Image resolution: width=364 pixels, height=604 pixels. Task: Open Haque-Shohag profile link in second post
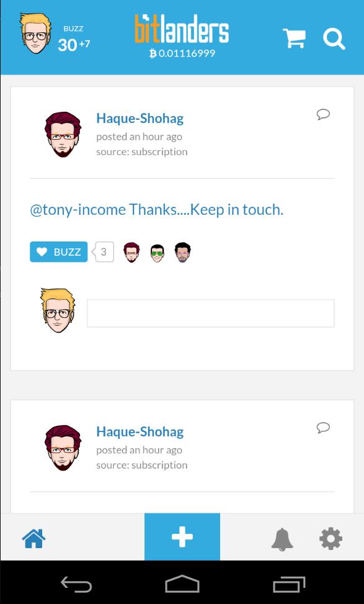pos(140,431)
